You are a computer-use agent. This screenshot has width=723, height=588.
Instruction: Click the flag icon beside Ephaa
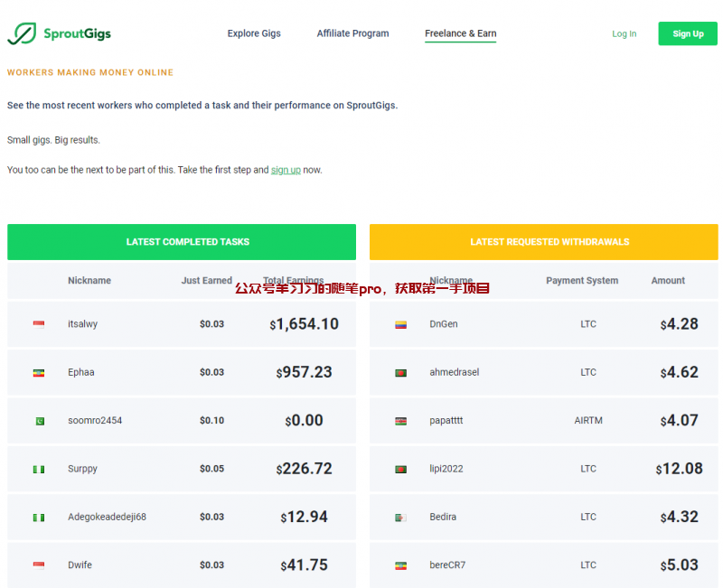39,372
